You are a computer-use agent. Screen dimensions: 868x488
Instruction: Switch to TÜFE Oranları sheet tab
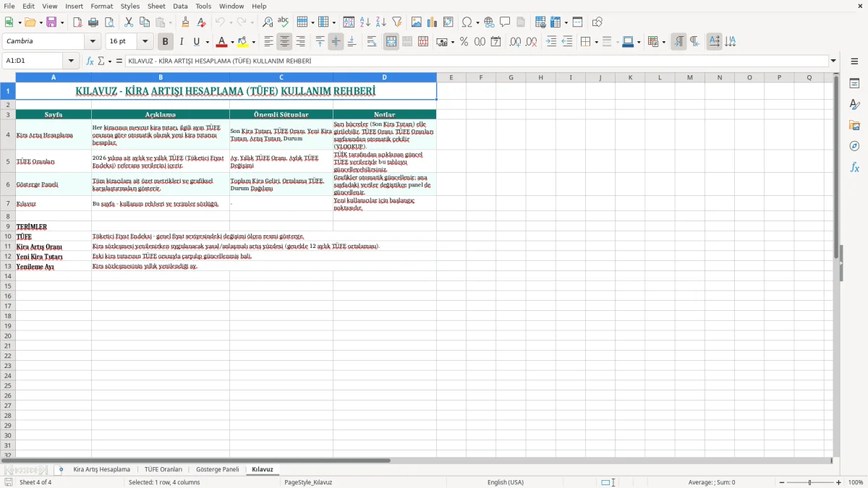[x=163, y=469]
